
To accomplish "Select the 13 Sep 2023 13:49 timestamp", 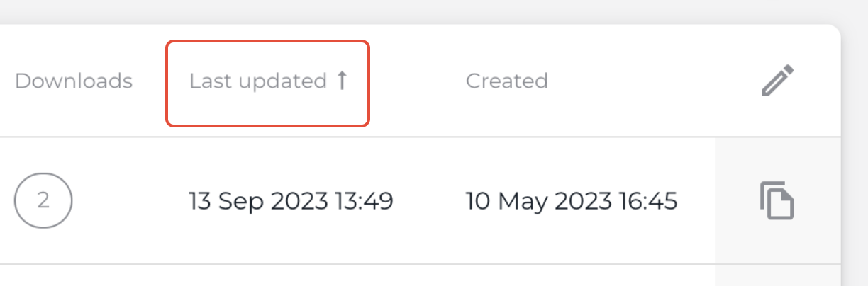I will (x=291, y=202).
